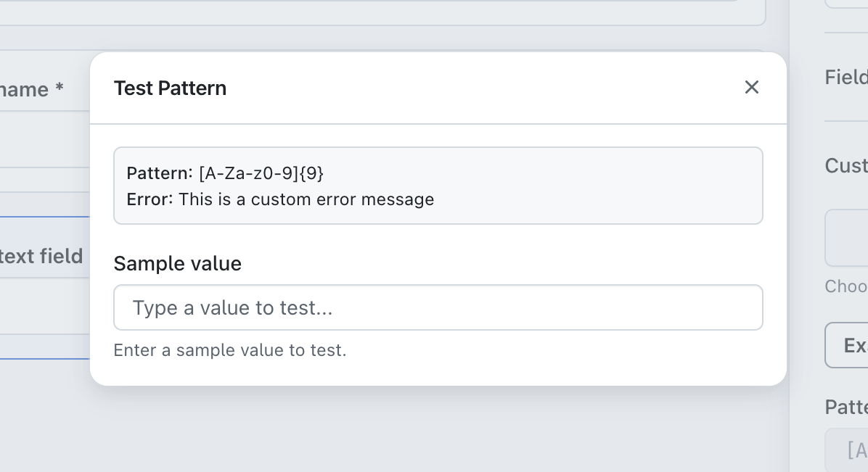Image resolution: width=868 pixels, height=472 pixels.
Task: Close the Test Pattern dialog
Action: [751, 88]
